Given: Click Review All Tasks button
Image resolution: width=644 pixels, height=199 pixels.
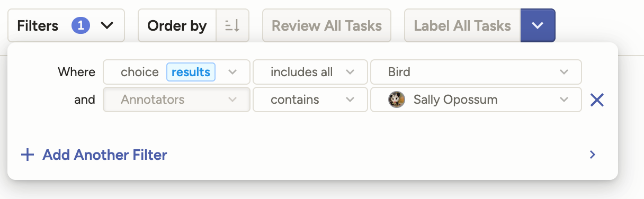Looking at the screenshot, I should click(x=327, y=25).
